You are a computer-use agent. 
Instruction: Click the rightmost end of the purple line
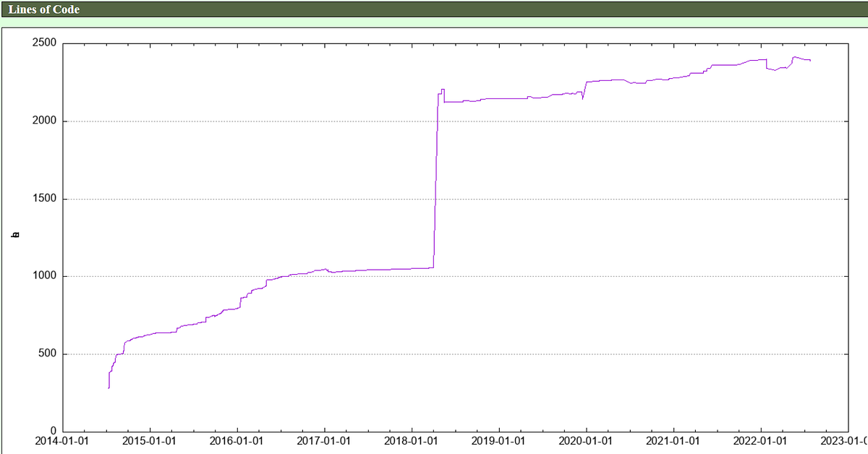(809, 60)
